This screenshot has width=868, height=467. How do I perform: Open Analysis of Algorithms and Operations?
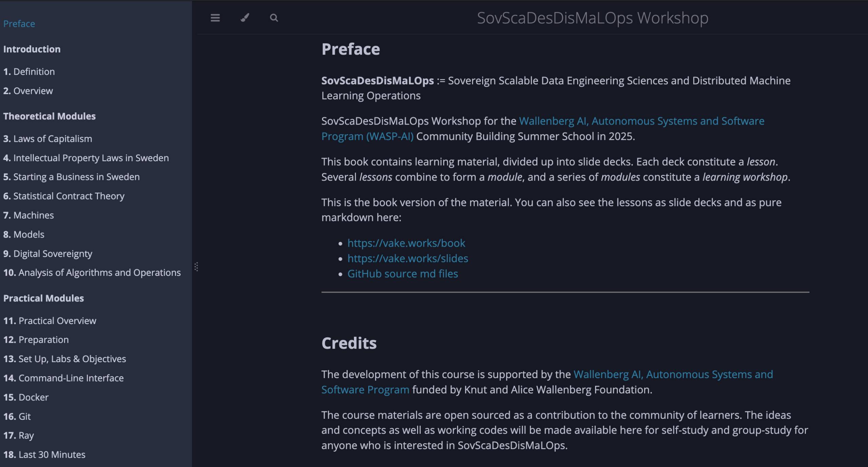(x=92, y=273)
